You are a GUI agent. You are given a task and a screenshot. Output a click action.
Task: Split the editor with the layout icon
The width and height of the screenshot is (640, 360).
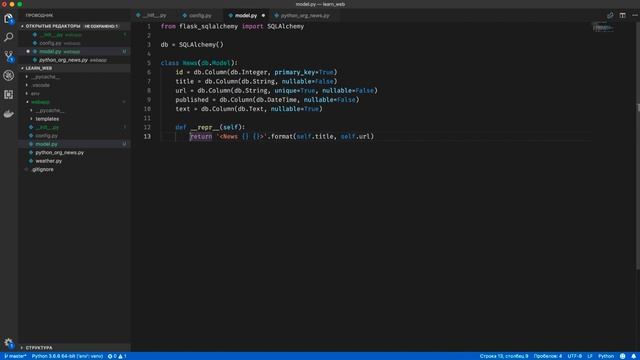point(622,16)
